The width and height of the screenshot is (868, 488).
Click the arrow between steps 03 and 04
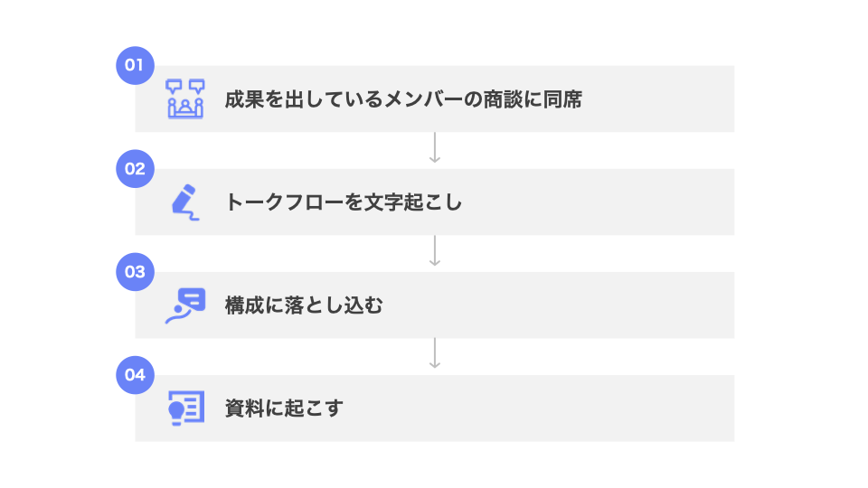(435, 355)
